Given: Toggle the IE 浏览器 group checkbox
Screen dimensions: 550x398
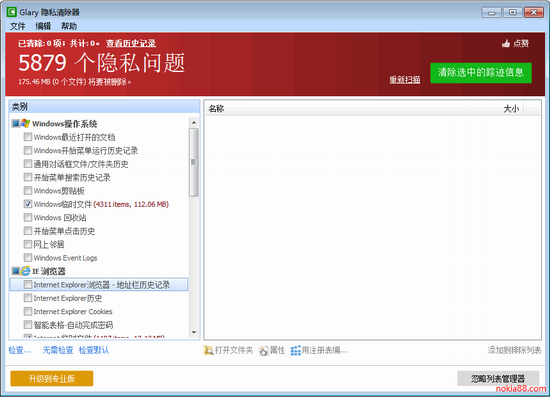Looking at the screenshot, I should [x=15, y=271].
